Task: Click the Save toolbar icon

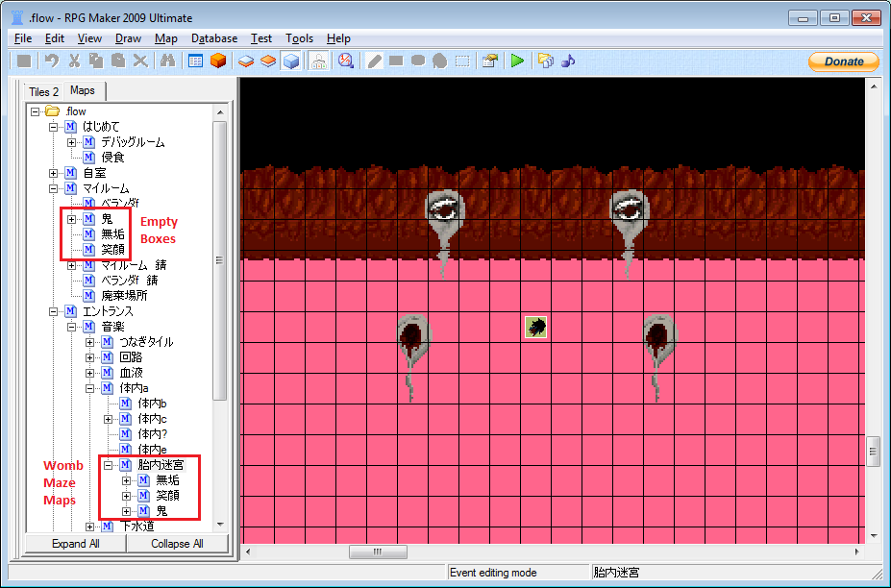Action: pos(24,61)
